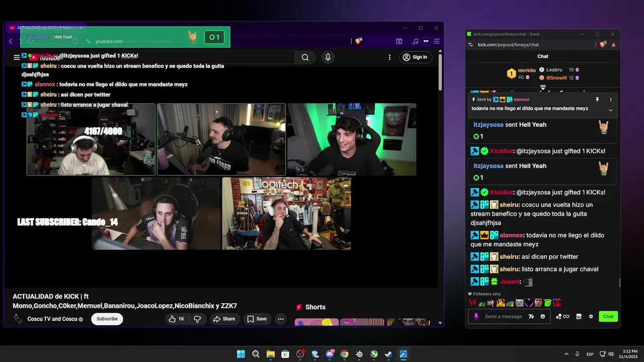Share the YouTube video
This screenshot has height=362, width=644.
[x=224, y=319]
